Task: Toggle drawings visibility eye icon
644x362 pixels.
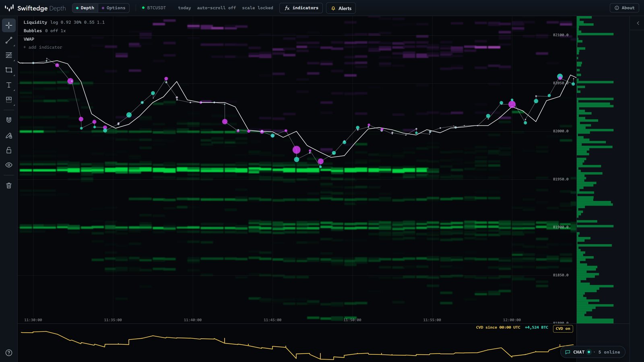Action: (x=9, y=165)
